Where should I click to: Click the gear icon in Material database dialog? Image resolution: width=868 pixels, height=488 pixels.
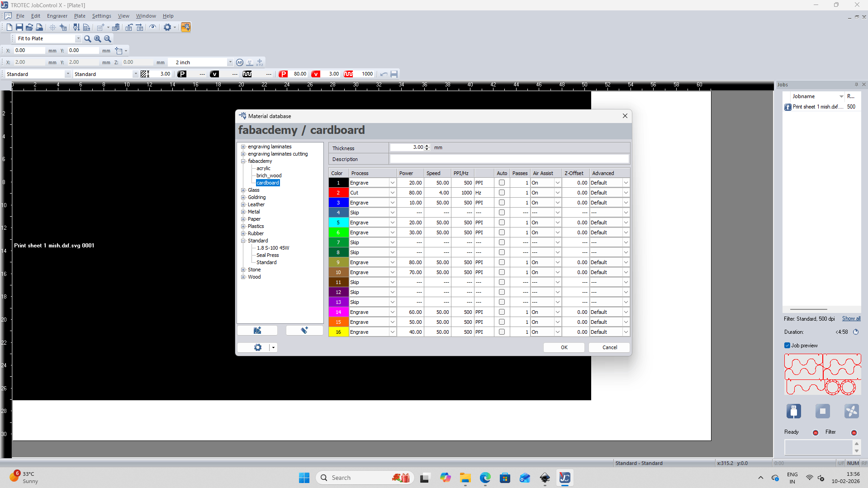257,347
